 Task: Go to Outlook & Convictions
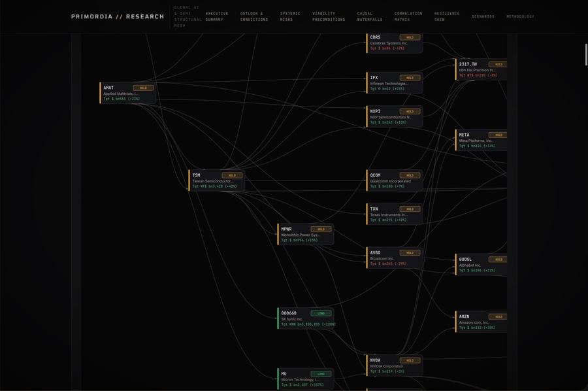click(x=254, y=16)
